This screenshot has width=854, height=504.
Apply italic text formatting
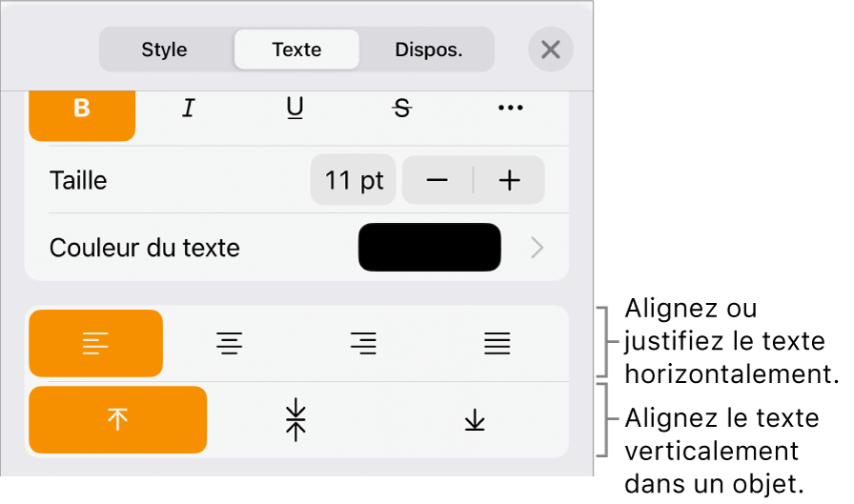(x=189, y=109)
